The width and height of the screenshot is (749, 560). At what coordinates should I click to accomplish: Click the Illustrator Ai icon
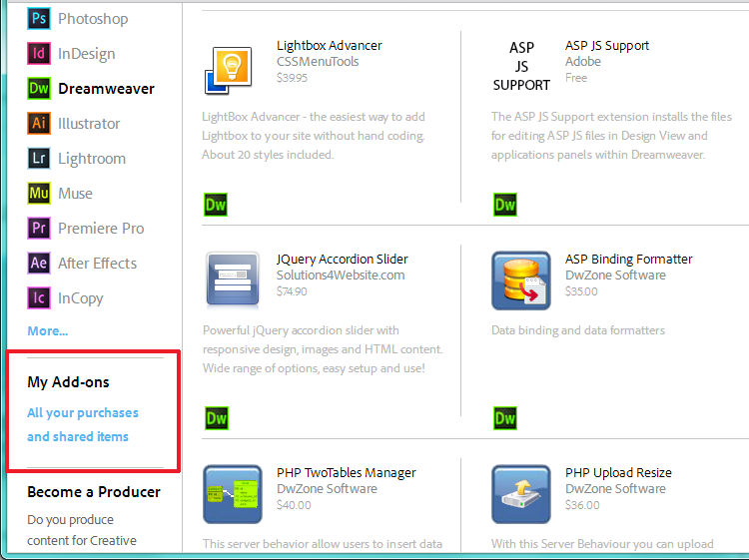(x=39, y=123)
